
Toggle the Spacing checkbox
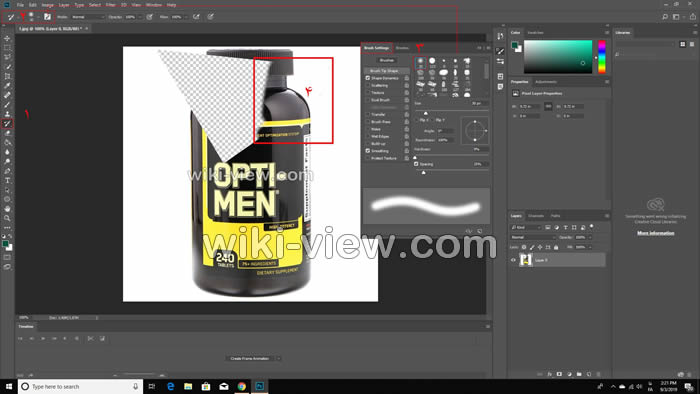click(x=416, y=164)
